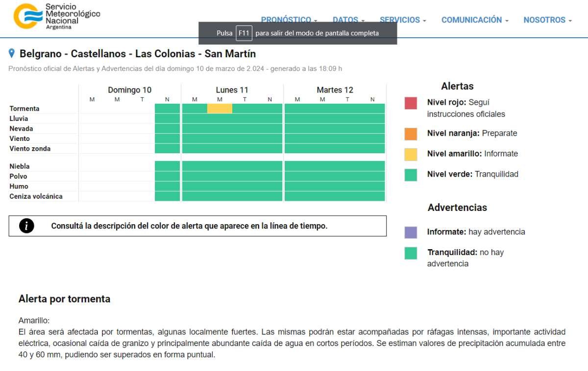The height and width of the screenshot is (371, 588).
Task: Click the Alerta por tormenta heading
Action: coord(64,299)
